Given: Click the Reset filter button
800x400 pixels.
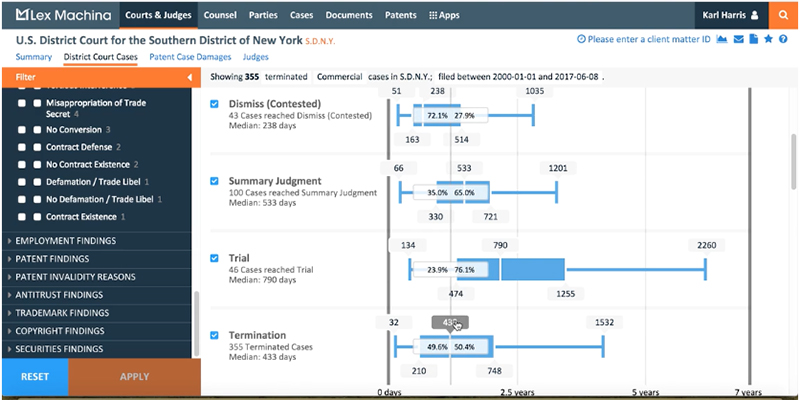Looking at the screenshot, I should pos(35,377).
